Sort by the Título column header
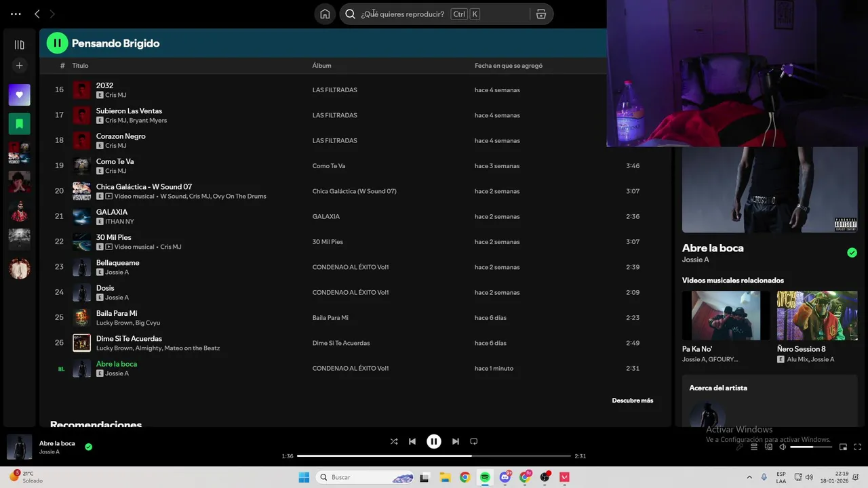The image size is (868, 488). tap(80, 66)
